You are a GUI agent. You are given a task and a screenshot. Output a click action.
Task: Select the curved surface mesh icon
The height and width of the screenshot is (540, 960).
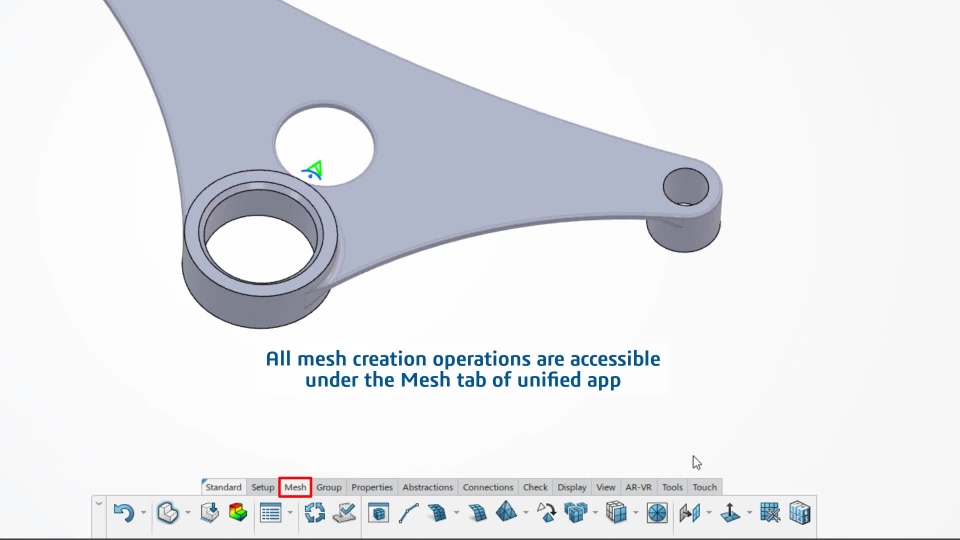tap(437, 512)
